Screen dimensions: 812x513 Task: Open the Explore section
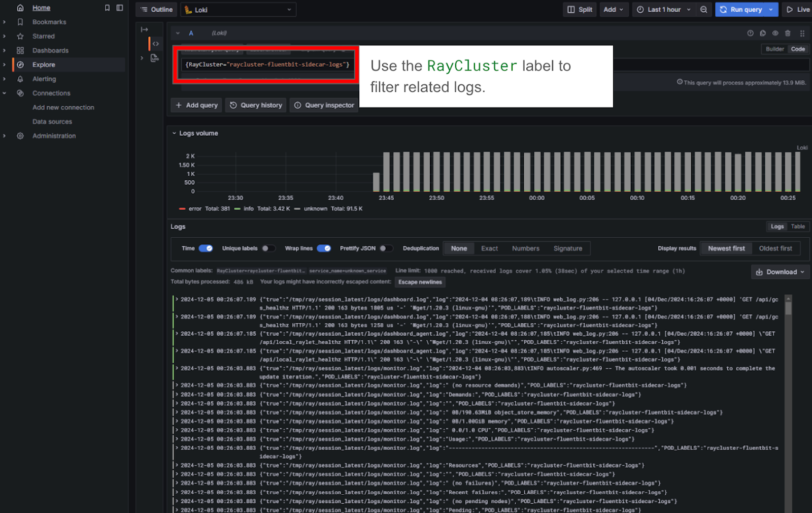44,65
